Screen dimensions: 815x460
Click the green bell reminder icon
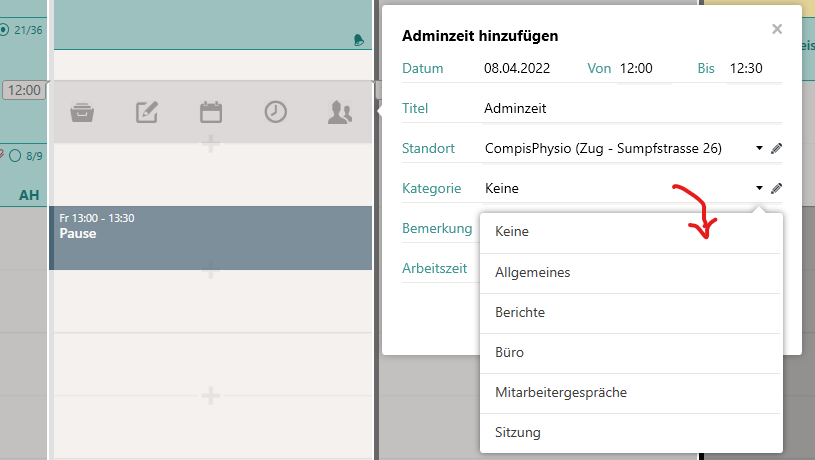pyautogui.click(x=359, y=40)
